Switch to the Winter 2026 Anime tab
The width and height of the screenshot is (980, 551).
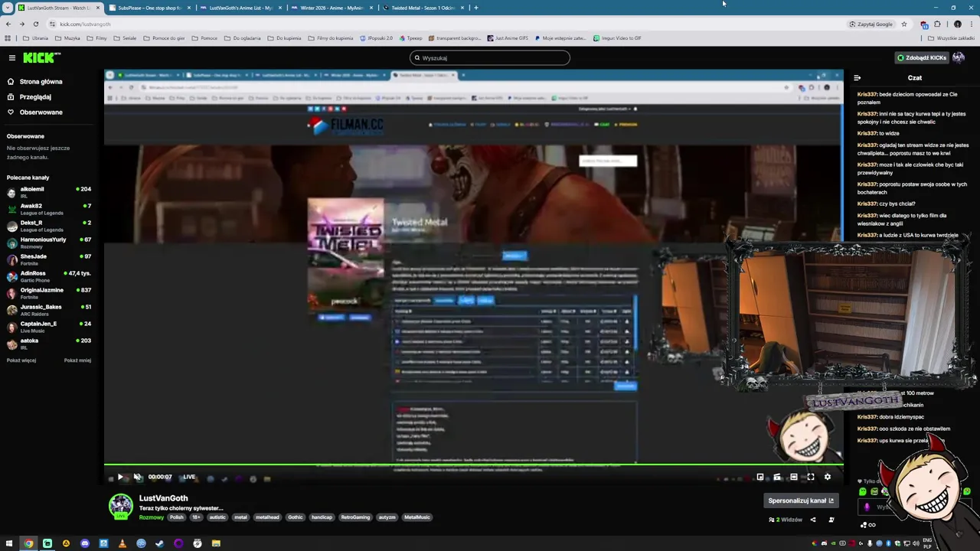pyautogui.click(x=332, y=8)
